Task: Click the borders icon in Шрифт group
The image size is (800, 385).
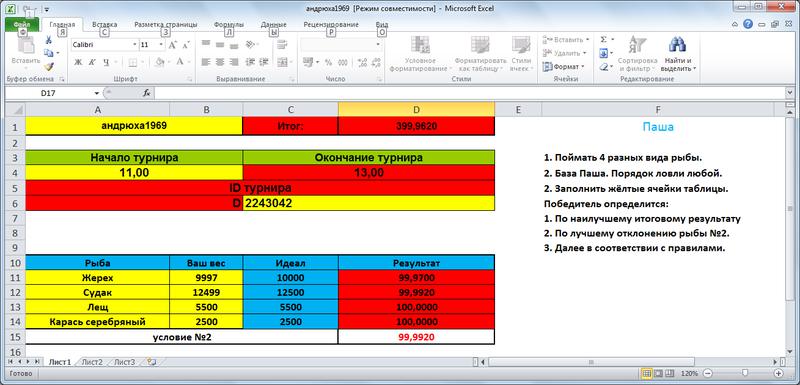Action: (132, 62)
